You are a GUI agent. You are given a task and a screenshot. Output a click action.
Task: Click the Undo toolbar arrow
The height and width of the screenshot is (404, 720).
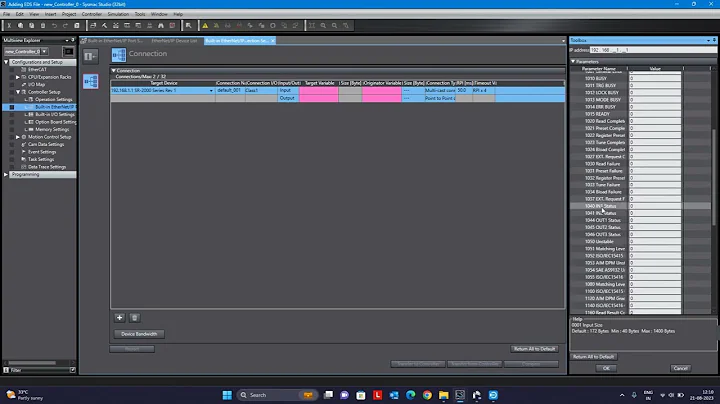(x=54, y=26)
